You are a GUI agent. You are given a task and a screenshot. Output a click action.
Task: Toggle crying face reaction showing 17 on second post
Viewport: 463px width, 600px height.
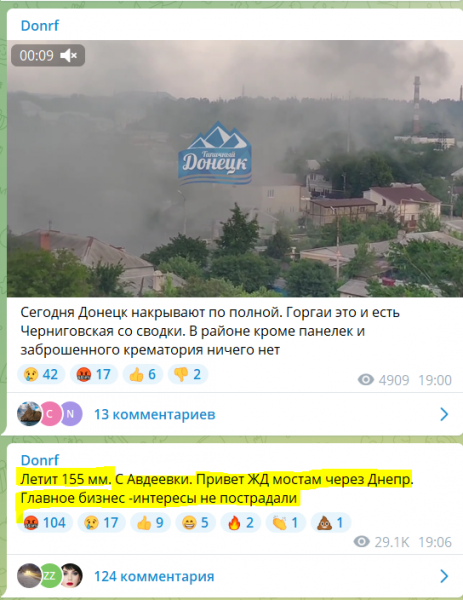click(x=101, y=522)
